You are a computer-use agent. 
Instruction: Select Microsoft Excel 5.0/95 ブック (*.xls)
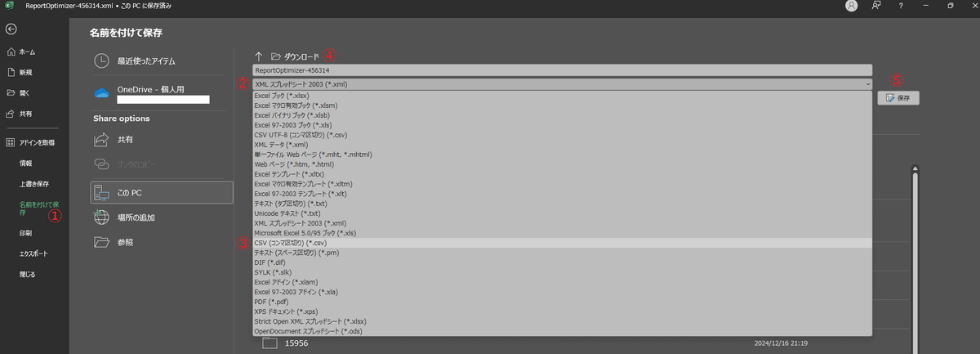(561, 232)
